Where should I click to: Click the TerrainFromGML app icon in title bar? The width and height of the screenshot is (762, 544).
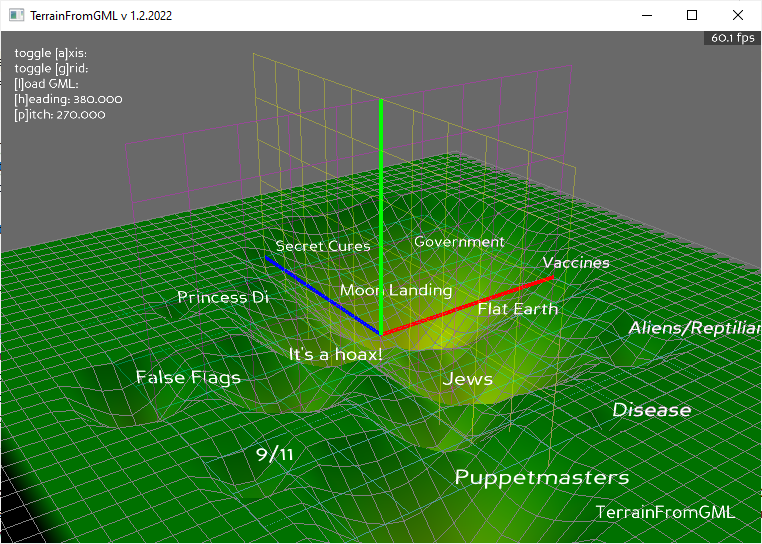pos(16,16)
